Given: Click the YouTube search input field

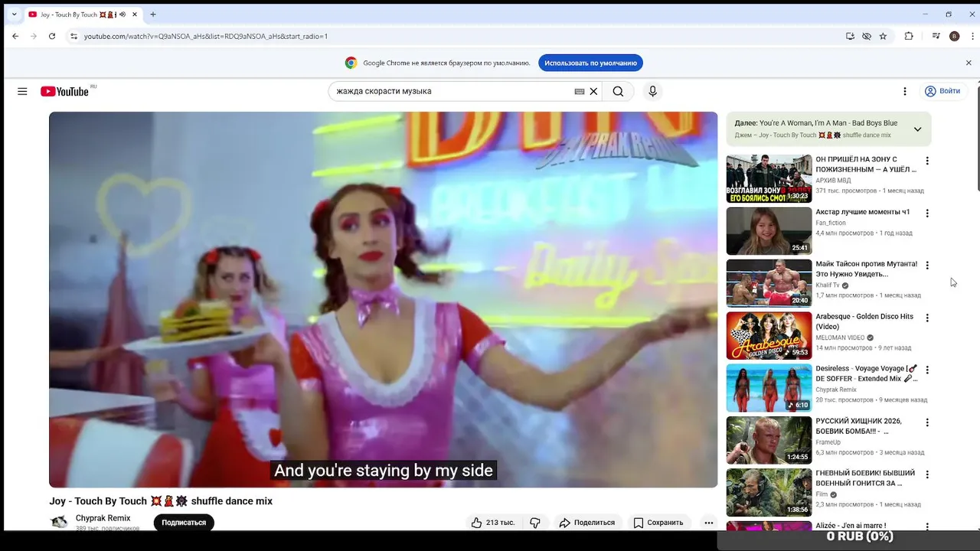Looking at the screenshot, I should pos(453,91).
